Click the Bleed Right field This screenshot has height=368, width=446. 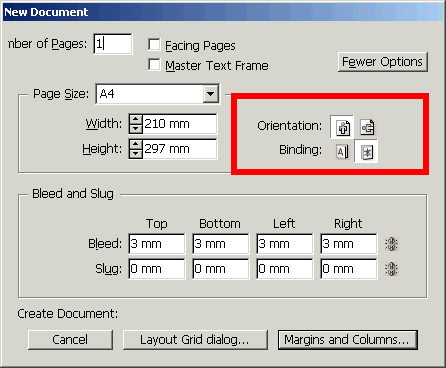point(349,244)
